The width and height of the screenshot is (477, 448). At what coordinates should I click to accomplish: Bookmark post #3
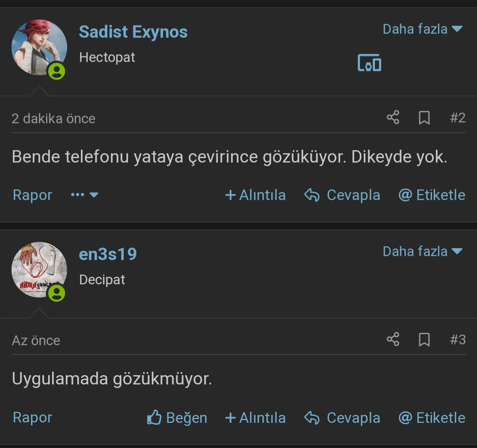[424, 340]
